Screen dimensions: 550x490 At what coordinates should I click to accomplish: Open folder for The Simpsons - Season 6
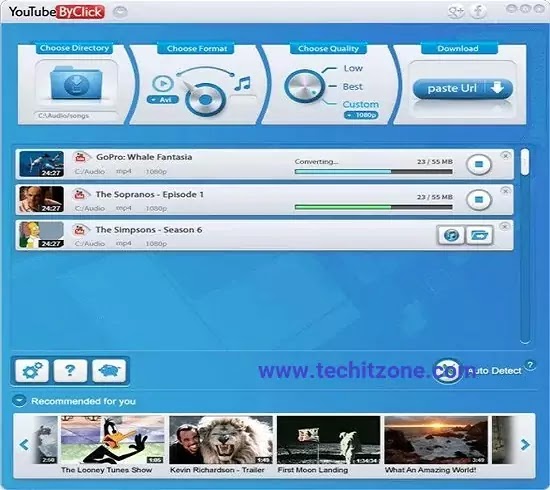tap(479, 235)
